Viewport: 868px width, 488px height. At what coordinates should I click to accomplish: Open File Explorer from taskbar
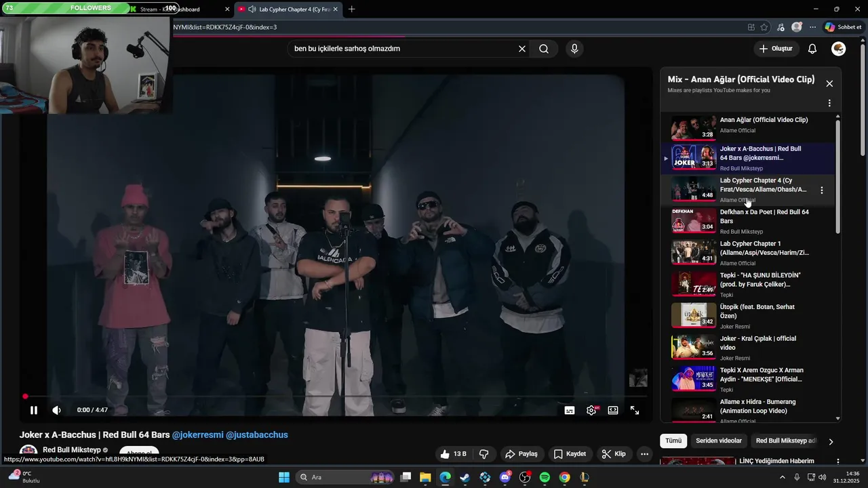point(425,477)
